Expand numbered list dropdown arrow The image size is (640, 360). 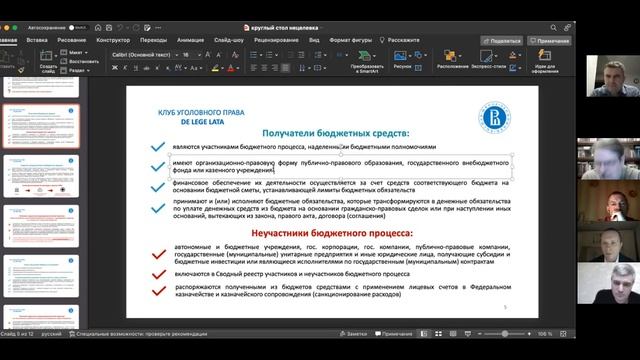click(x=276, y=55)
